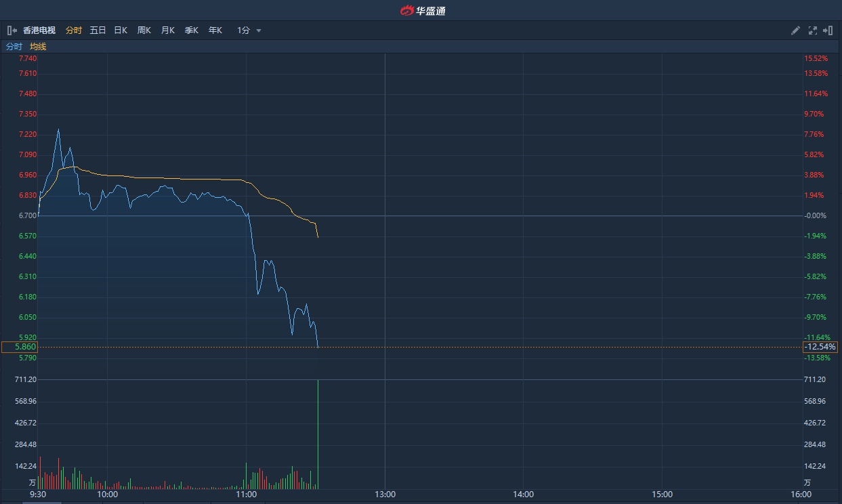Image resolution: width=842 pixels, height=504 pixels.
Task: Open the pencil drawing tool
Action: coord(796,30)
